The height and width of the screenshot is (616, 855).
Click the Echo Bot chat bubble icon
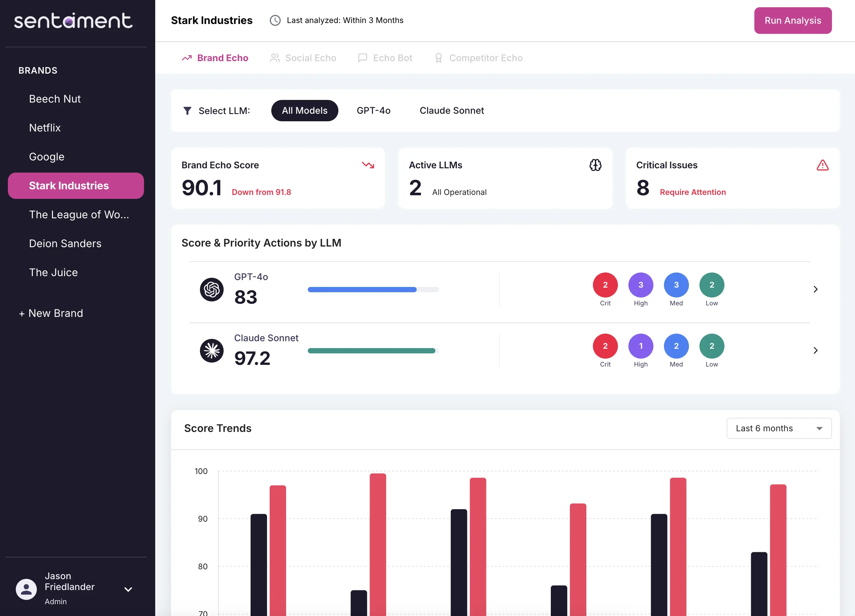coord(363,58)
